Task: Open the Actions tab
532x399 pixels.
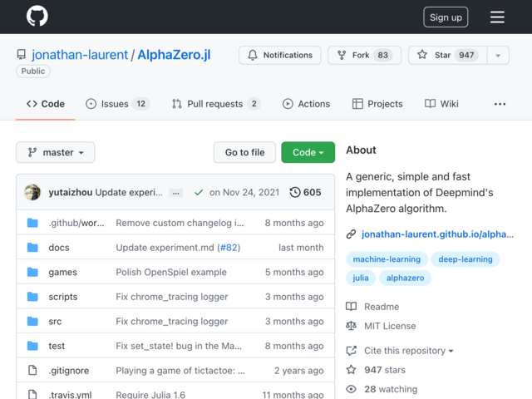Action: pyautogui.click(x=306, y=104)
